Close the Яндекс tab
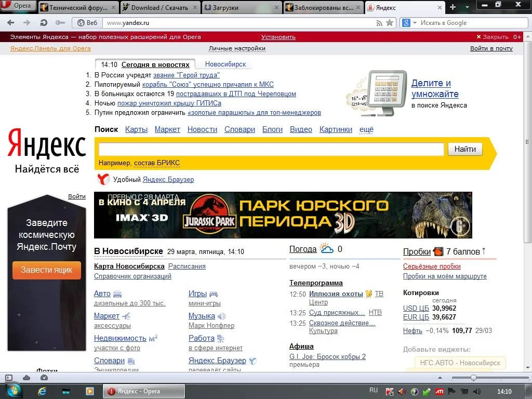The image size is (532, 399). point(440,7)
